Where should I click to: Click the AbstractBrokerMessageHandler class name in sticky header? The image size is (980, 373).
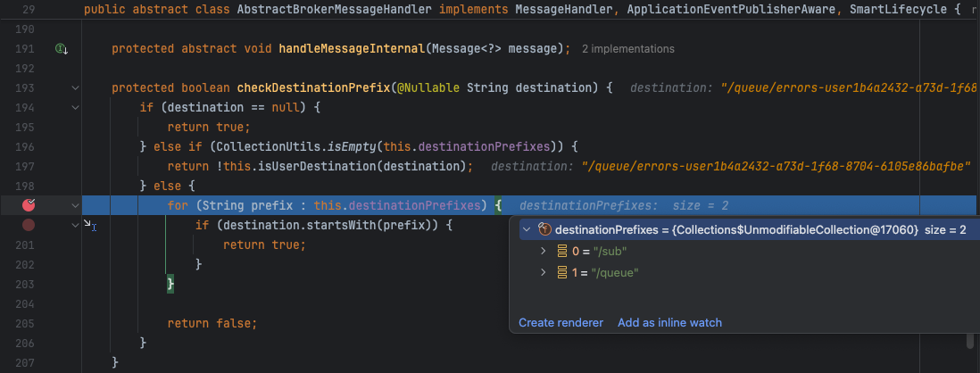point(335,10)
